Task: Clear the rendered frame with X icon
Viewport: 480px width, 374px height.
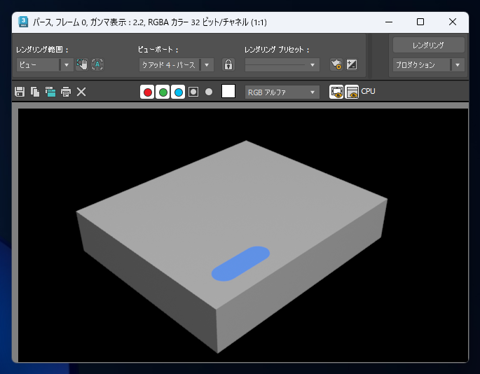Action: coord(81,92)
